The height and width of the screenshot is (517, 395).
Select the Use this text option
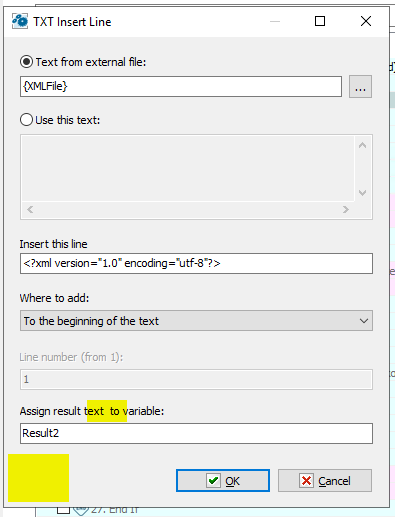(x=26, y=119)
